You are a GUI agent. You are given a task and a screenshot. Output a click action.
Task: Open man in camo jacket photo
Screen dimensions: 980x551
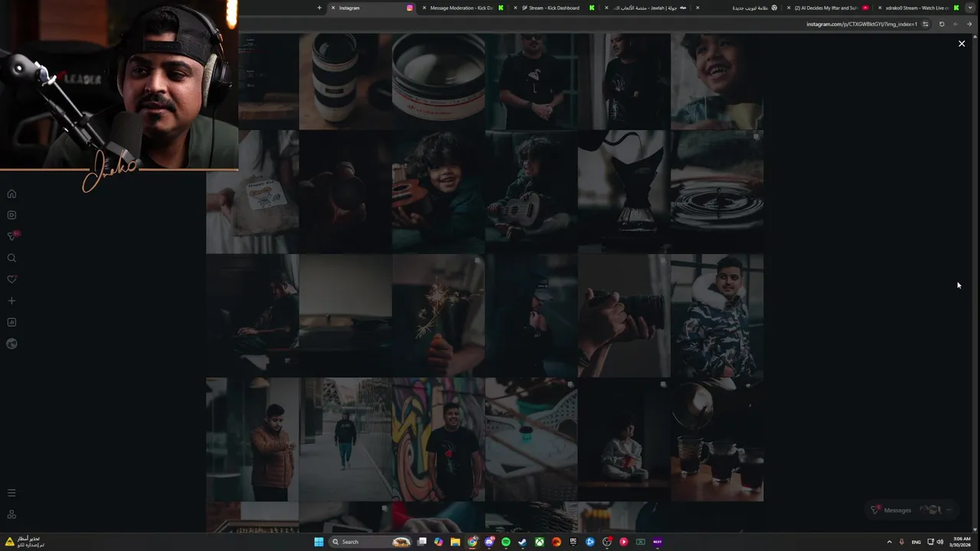point(717,315)
